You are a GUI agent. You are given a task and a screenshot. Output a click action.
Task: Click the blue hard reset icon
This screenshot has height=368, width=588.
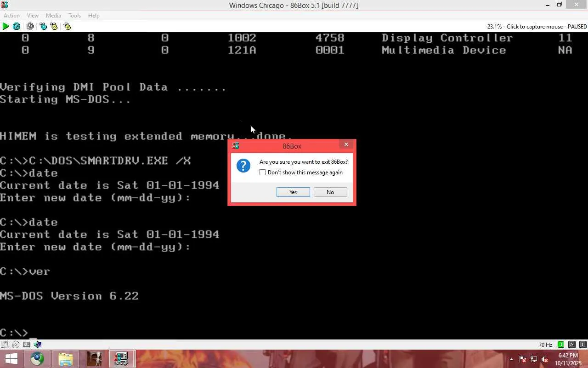[x=17, y=26]
